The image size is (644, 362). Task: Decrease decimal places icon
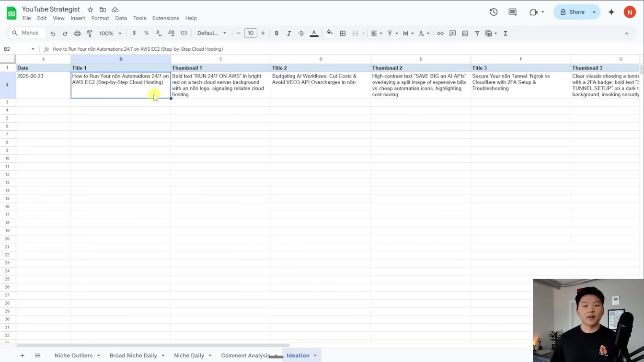pos(159,33)
